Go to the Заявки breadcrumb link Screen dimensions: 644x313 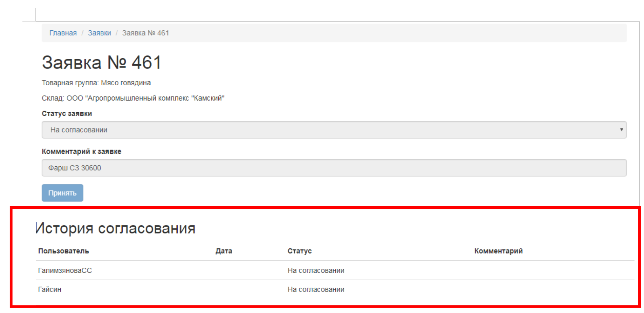[99, 33]
